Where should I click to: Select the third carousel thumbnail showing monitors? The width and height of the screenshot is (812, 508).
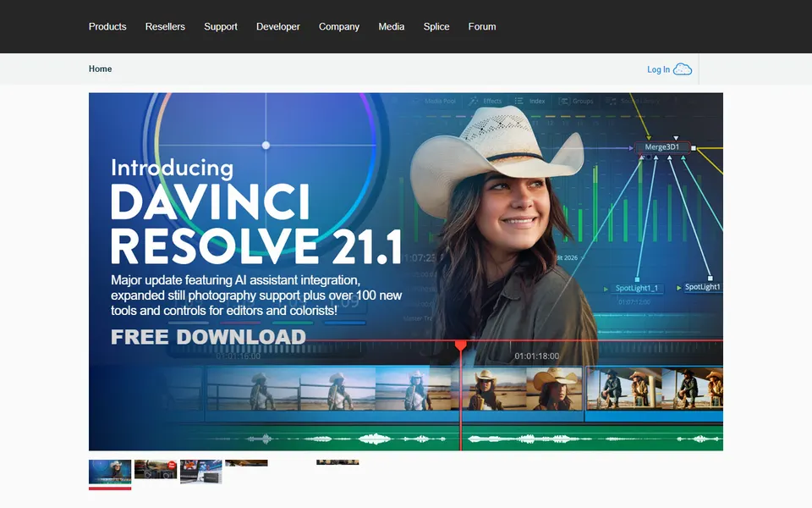(x=201, y=472)
